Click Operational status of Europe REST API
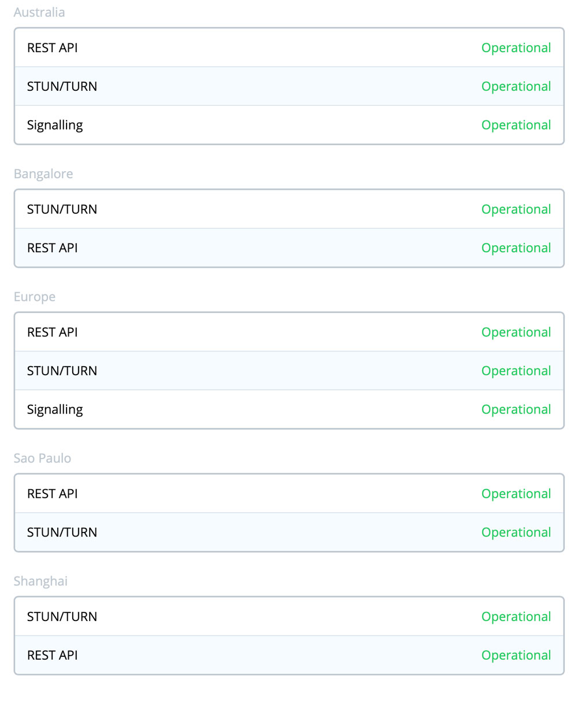The image size is (578, 728). (516, 332)
